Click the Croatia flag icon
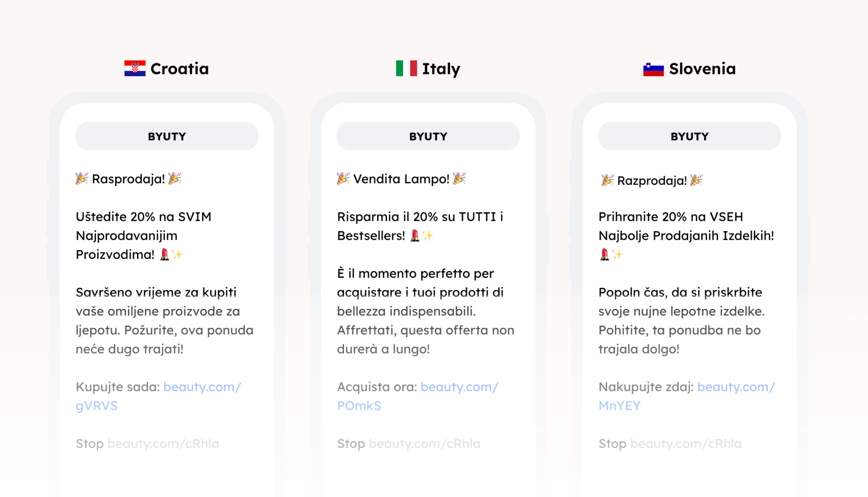 [135, 68]
